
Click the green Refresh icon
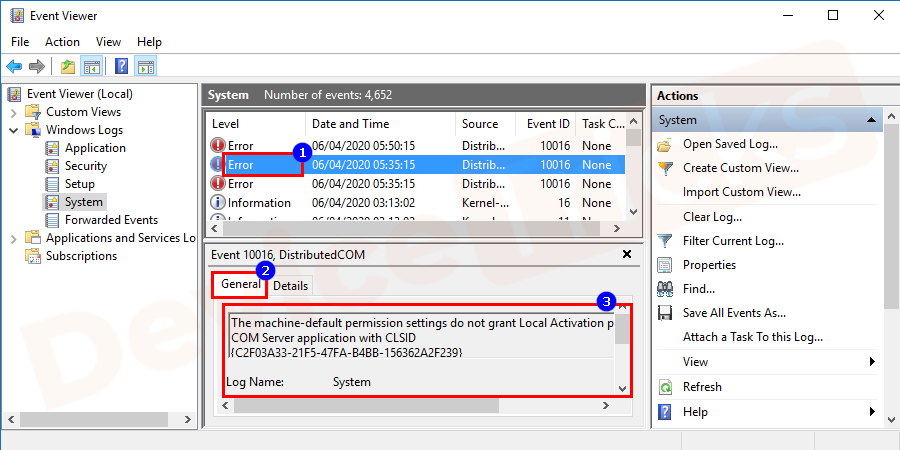665,387
